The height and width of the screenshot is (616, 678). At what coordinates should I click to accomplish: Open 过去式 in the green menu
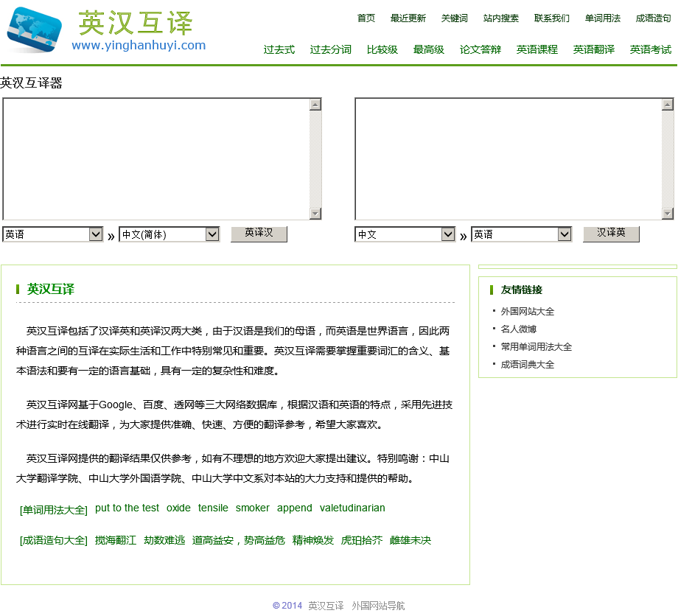279,49
